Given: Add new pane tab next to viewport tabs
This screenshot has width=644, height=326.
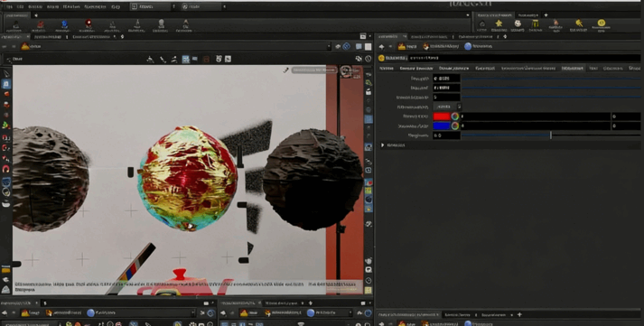Looking at the screenshot, I should [122, 36].
